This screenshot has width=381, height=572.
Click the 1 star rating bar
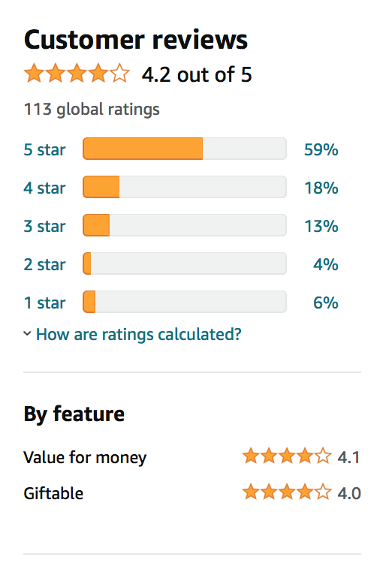coord(185,302)
